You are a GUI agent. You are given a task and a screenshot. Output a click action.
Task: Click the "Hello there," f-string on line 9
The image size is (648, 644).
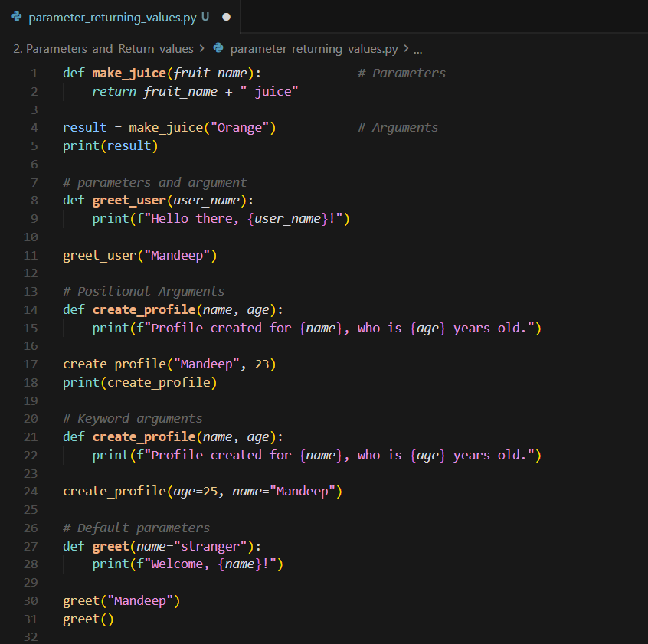(x=243, y=218)
